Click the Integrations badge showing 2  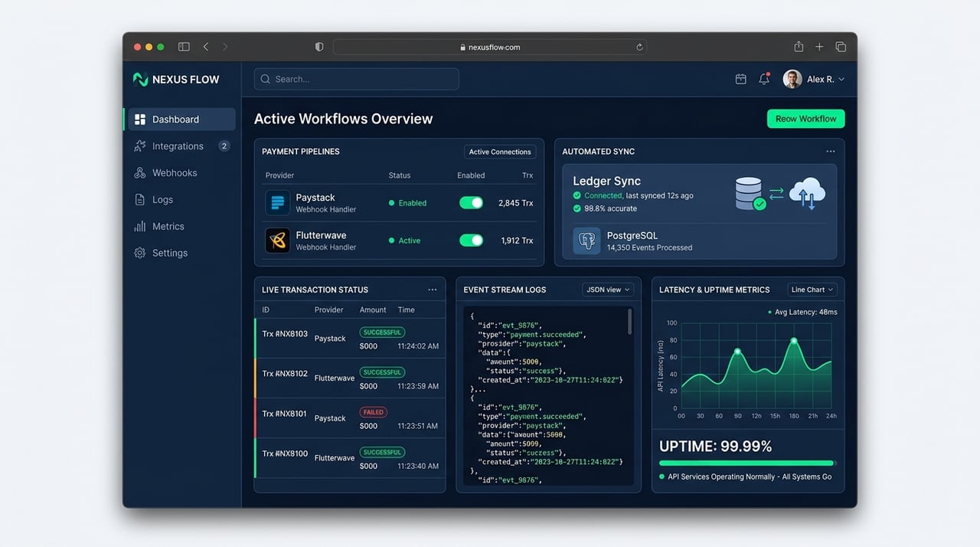[x=224, y=146]
